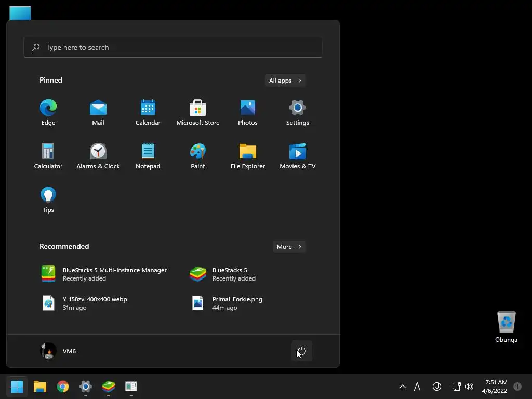Open the volume control speaker icon
This screenshot has height=399, width=532.
coord(469,387)
